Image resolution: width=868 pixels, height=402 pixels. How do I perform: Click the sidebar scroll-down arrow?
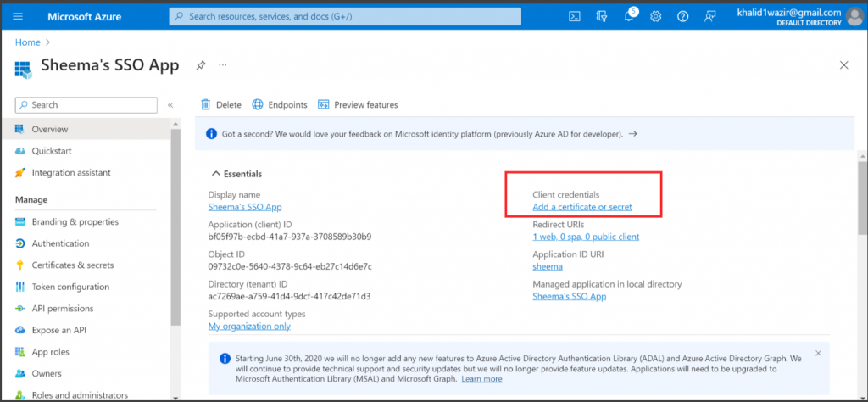175,396
